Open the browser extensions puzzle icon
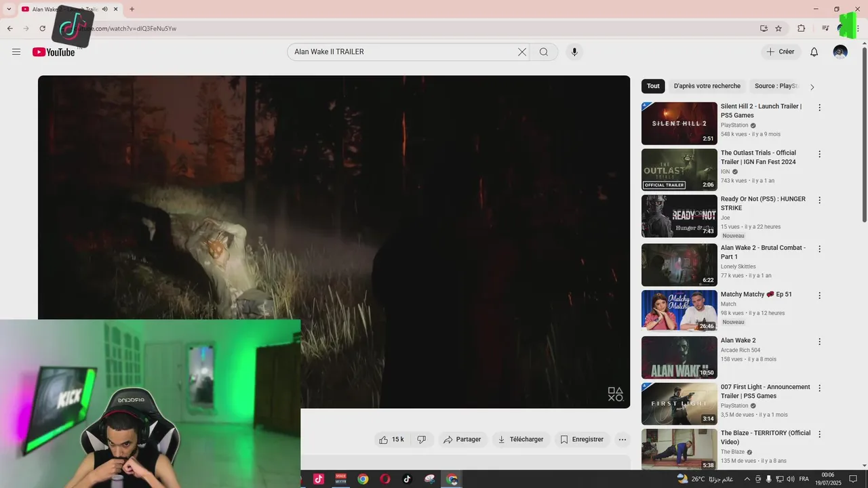 pyautogui.click(x=801, y=28)
